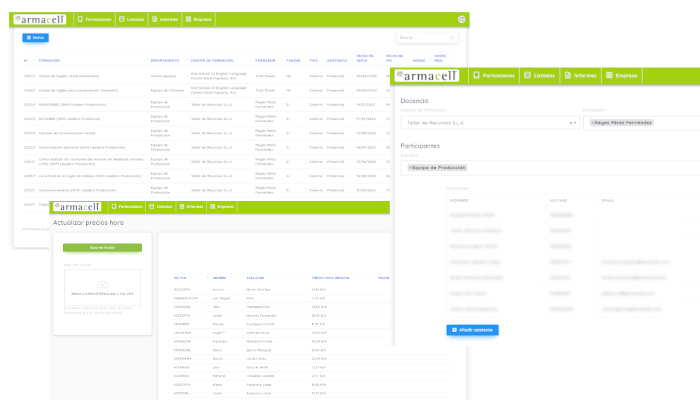This screenshot has height=400, width=700.
Task: Click the Añadir asistente button
Action: point(472,330)
